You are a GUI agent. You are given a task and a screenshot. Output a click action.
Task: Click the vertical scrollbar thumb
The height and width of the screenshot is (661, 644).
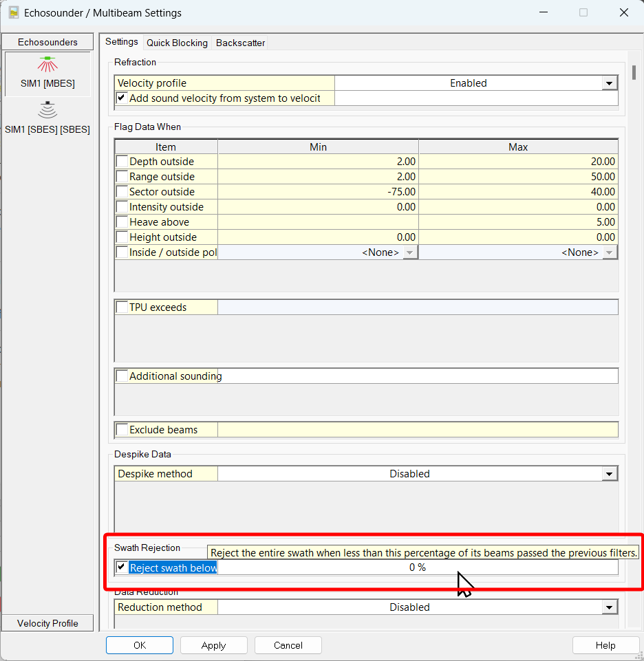tap(633, 73)
